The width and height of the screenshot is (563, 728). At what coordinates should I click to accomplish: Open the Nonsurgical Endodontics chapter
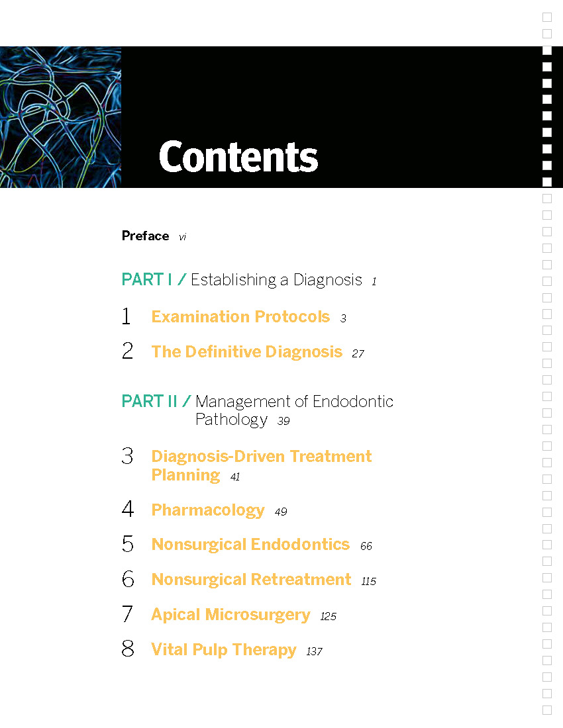250,544
